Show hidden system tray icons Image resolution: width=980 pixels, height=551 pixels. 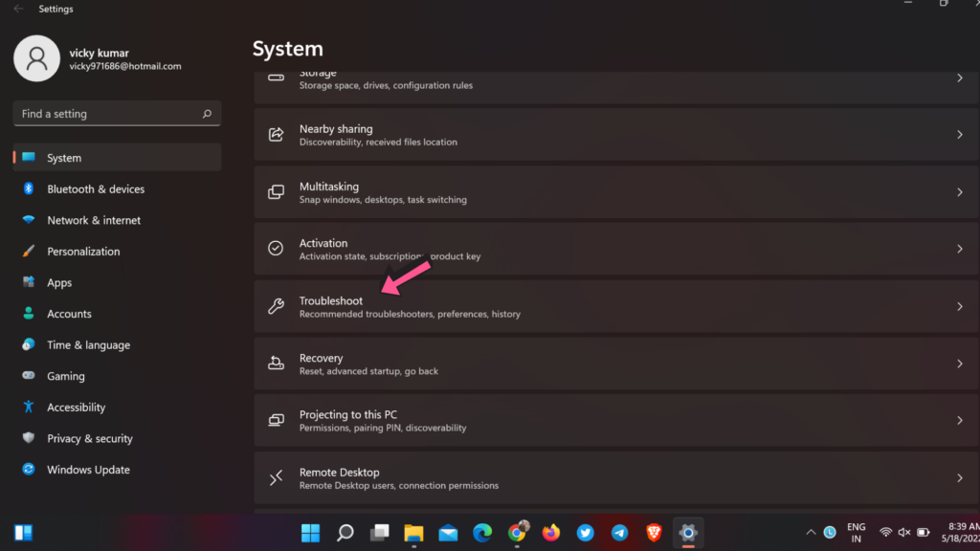[810, 532]
